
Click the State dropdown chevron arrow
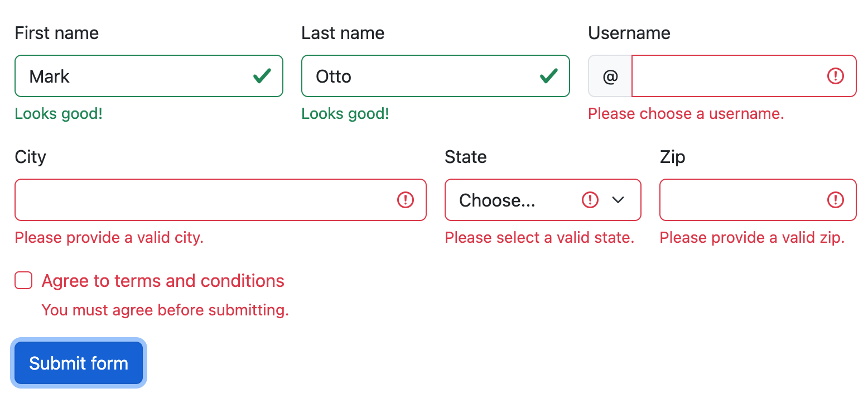(618, 200)
